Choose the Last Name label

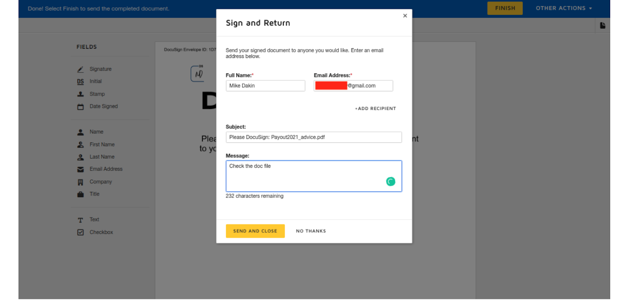[x=102, y=157]
